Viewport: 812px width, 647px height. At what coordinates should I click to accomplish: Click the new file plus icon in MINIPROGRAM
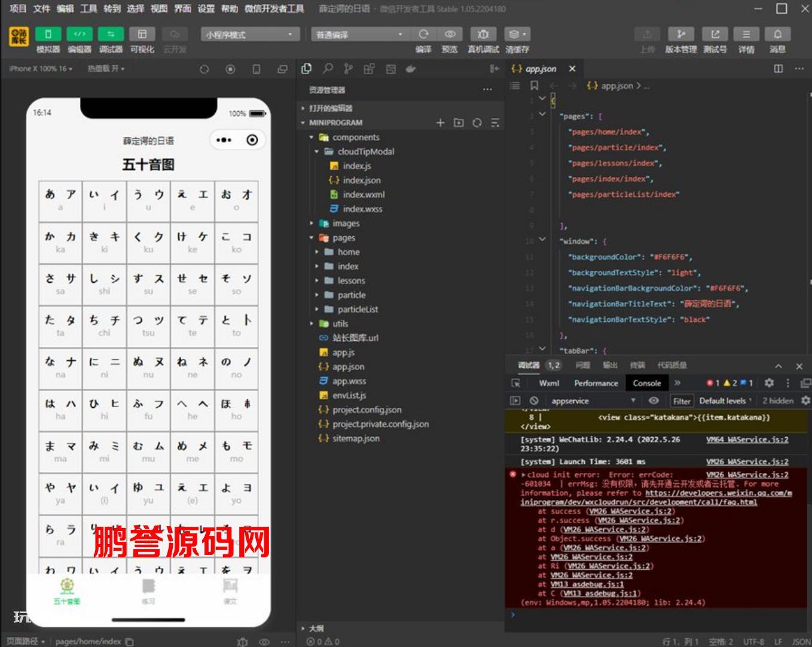441,123
